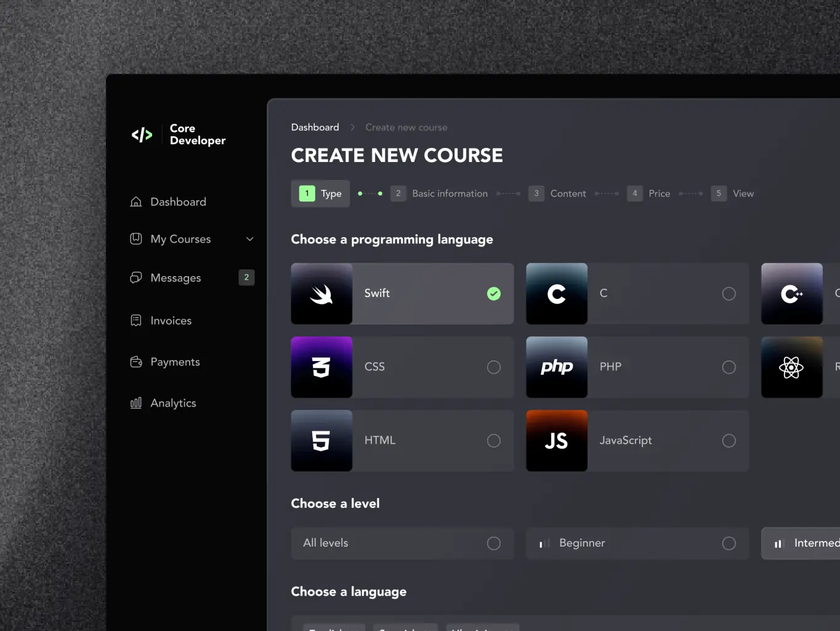Expand the My Courses menu
This screenshot has height=631, width=840.
coord(181,239)
